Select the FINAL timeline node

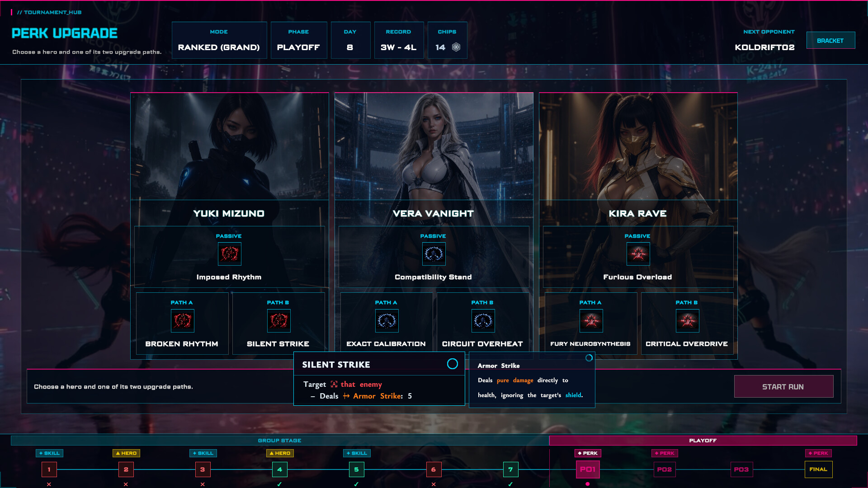pyautogui.click(x=818, y=469)
